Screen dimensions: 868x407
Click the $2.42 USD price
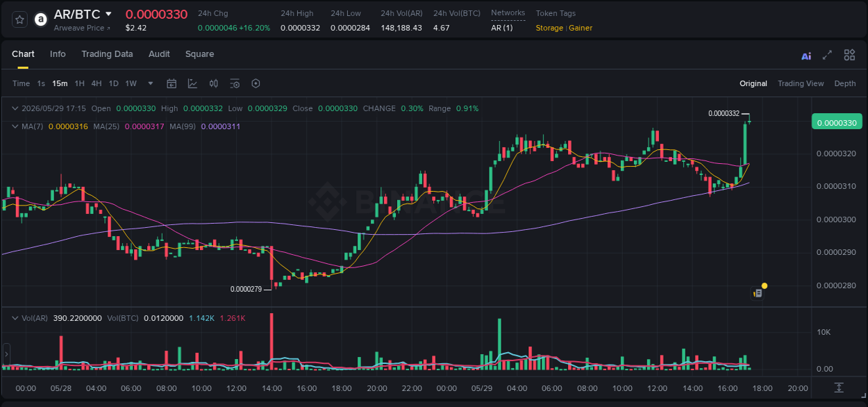point(135,28)
